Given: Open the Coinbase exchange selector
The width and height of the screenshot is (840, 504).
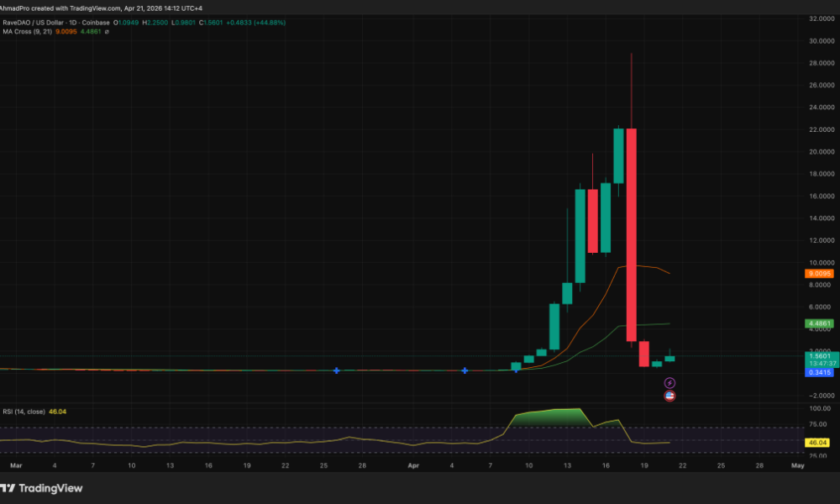Looking at the screenshot, I should click(x=95, y=23).
